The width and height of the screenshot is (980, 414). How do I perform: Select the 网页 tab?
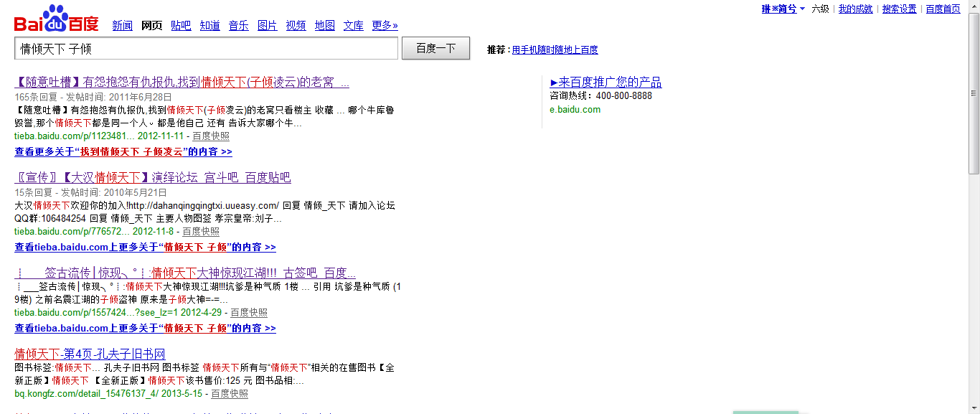(x=151, y=25)
